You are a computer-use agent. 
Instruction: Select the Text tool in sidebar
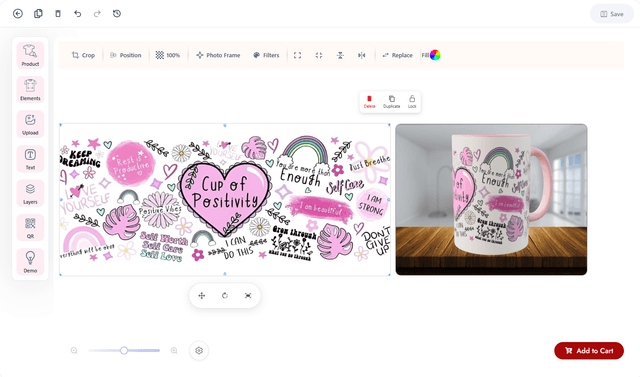point(30,158)
